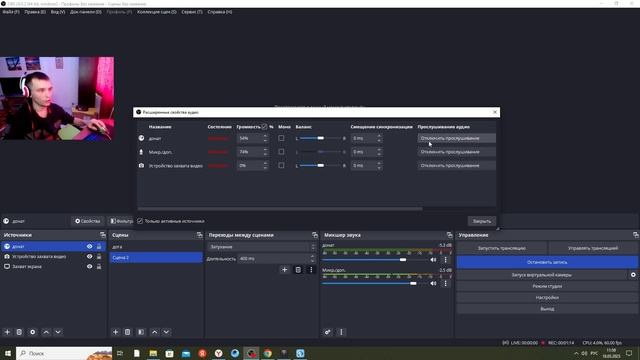Toggle visibility eye of донат source
Image resolution: width=640 pixels, height=360 pixels.
89,247
